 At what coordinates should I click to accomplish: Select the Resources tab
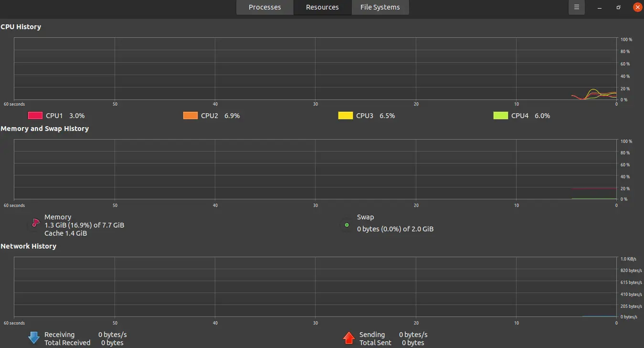tap(322, 7)
